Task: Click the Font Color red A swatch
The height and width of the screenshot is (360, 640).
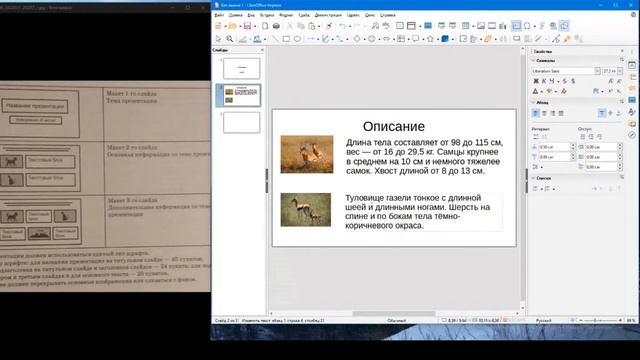Action: pos(535,91)
